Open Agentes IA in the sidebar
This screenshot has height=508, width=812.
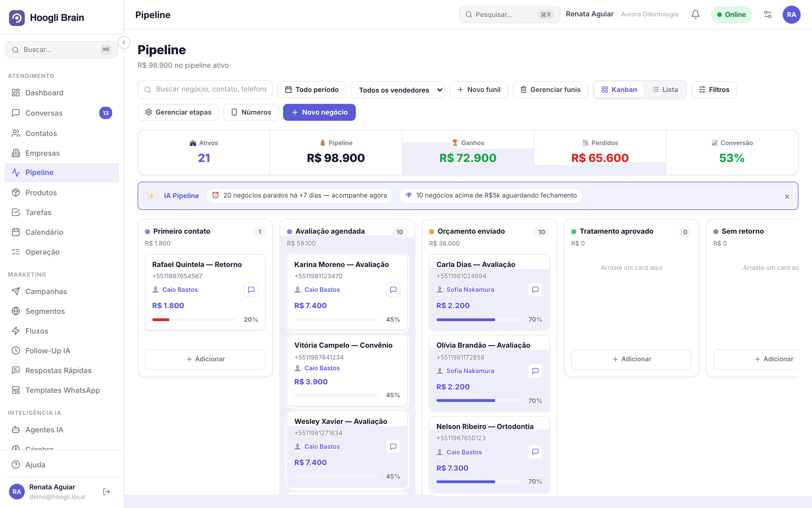tap(62, 430)
